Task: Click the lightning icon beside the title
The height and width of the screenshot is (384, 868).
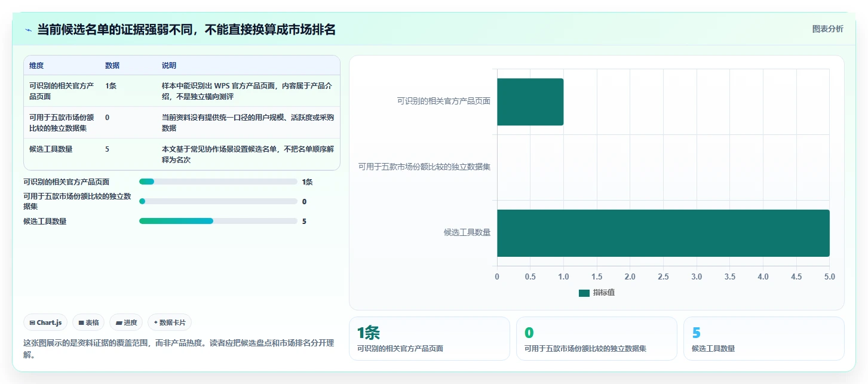Action: click(28, 30)
